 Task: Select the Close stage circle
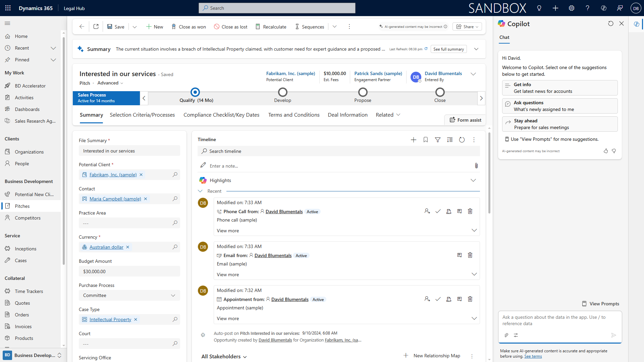(x=440, y=92)
